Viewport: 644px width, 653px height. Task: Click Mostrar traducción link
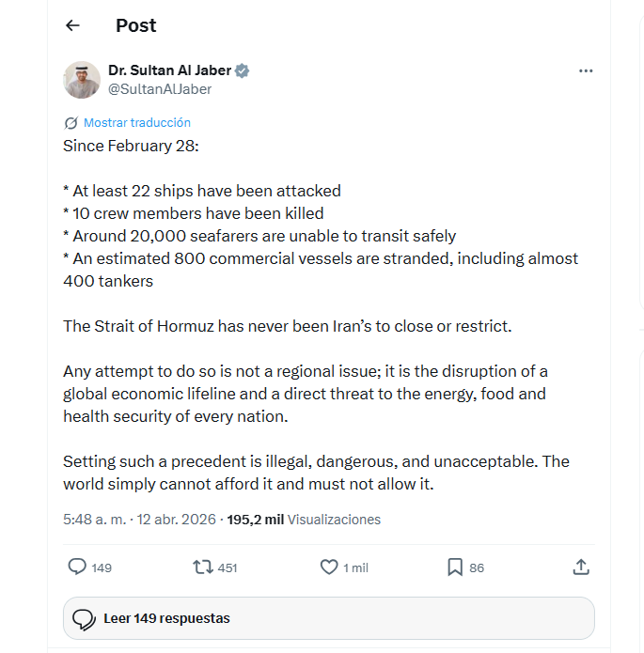click(x=137, y=123)
